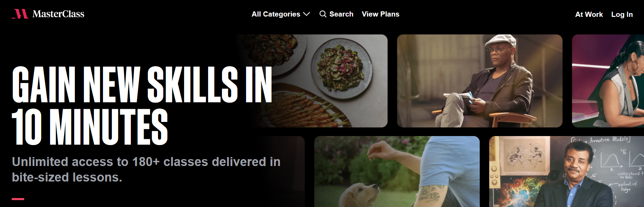Select the thumbnail of man in flat cap
Screen dimensions: 644x207
pos(480,81)
